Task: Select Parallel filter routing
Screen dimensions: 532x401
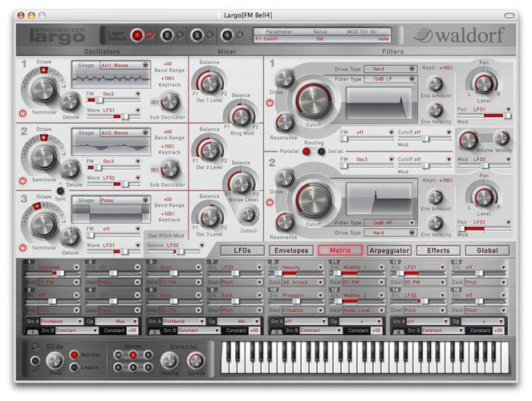Action: (x=307, y=152)
